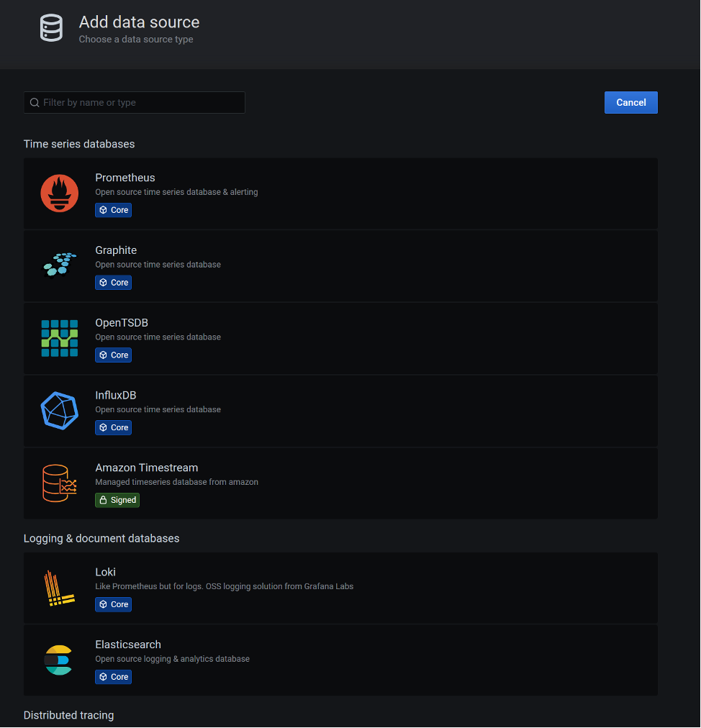Click the Core badge under Prometheus

(x=113, y=210)
